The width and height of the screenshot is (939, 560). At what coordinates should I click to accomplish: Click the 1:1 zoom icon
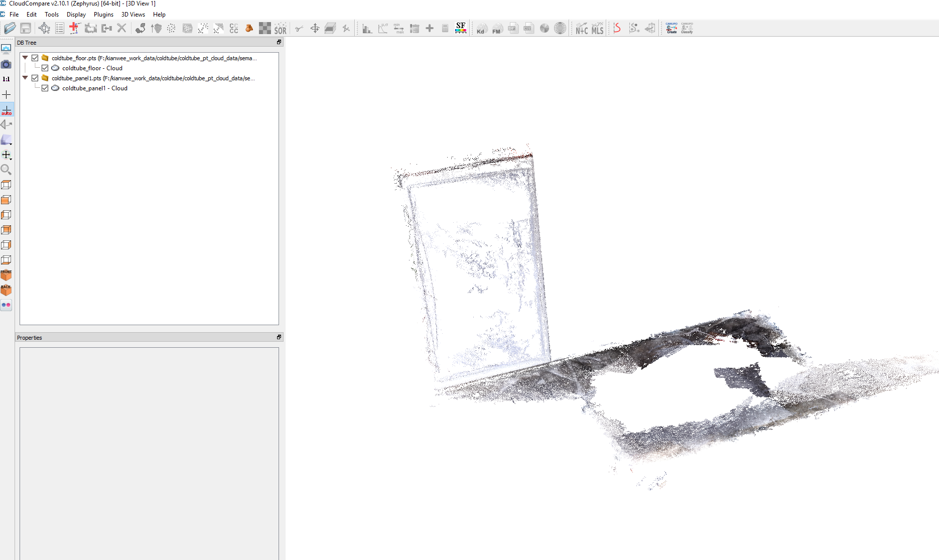[6, 79]
